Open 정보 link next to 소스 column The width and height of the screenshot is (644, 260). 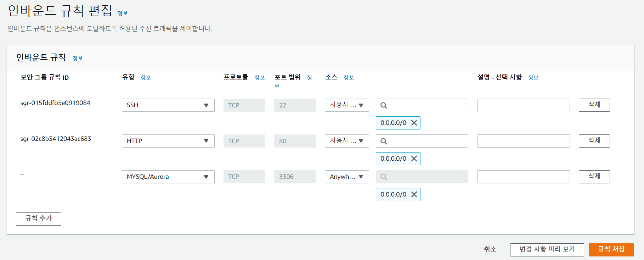[x=349, y=78]
